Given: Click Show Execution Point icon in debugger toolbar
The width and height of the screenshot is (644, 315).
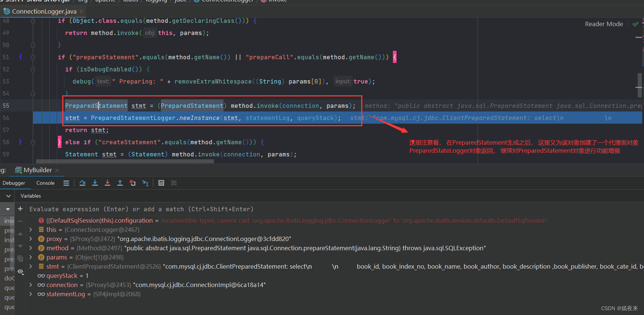Looking at the screenshot, I should pos(66,183).
